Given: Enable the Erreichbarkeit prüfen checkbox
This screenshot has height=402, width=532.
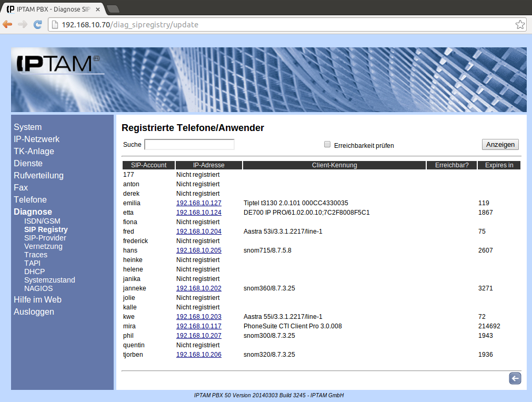Looking at the screenshot, I should coord(327,144).
